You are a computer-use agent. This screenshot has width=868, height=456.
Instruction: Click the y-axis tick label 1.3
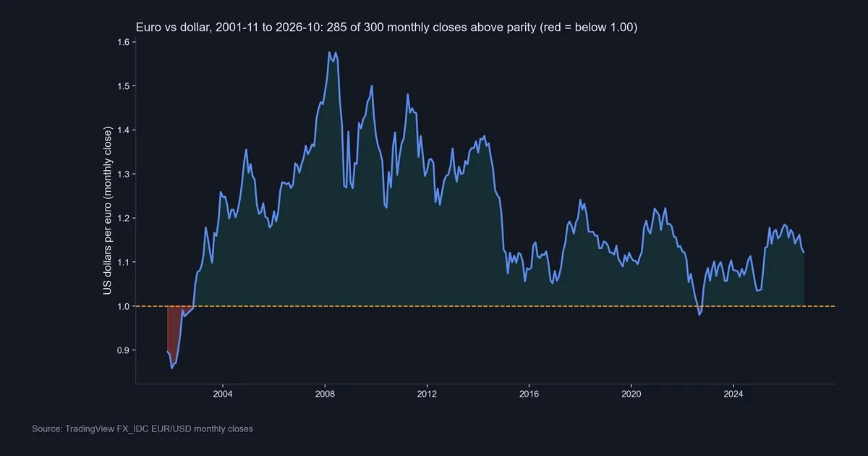pyautogui.click(x=123, y=174)
